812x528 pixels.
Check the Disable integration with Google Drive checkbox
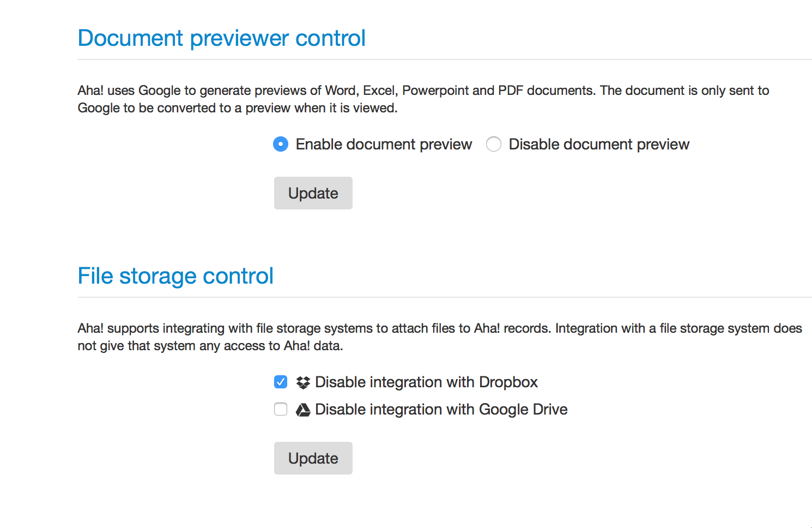point(281,409)
